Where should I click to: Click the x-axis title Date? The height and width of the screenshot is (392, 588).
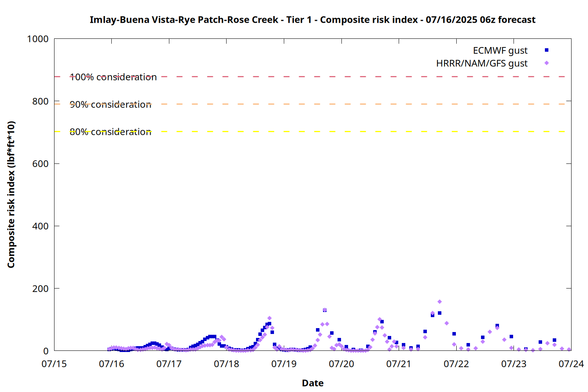(x=312, y=383)
